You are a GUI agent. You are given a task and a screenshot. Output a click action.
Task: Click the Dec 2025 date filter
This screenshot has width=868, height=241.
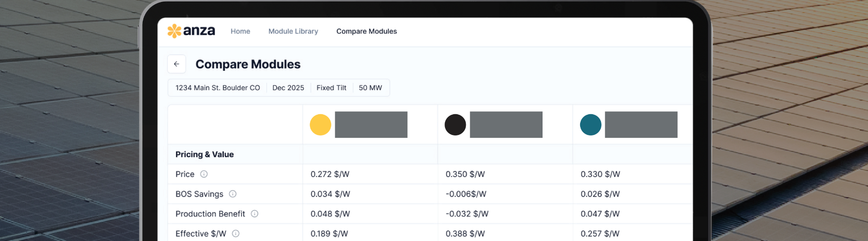click(x=288, y=88)
